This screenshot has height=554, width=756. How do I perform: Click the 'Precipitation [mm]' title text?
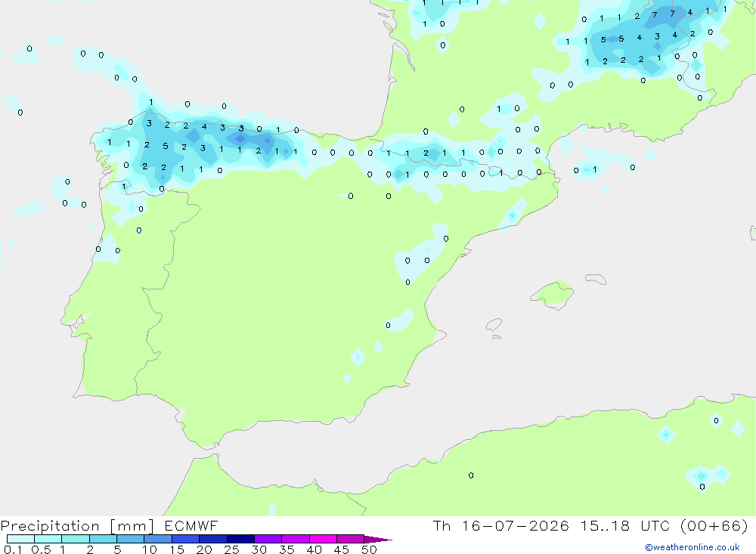tap(77, 526)
